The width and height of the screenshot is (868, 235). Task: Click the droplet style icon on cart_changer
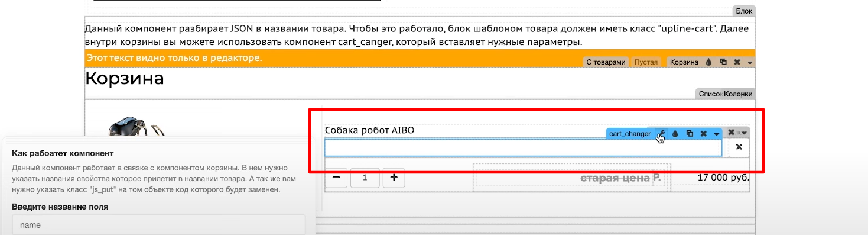point(675,134)
